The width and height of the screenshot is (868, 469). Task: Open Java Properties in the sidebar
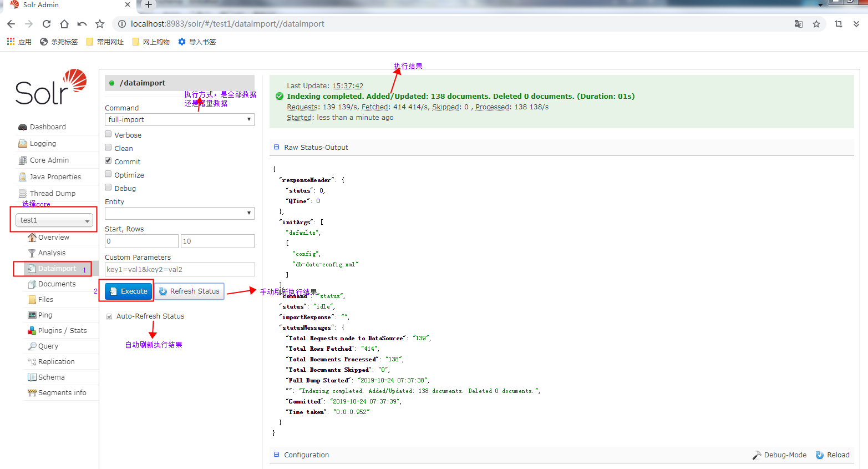(x=55, y=177)
